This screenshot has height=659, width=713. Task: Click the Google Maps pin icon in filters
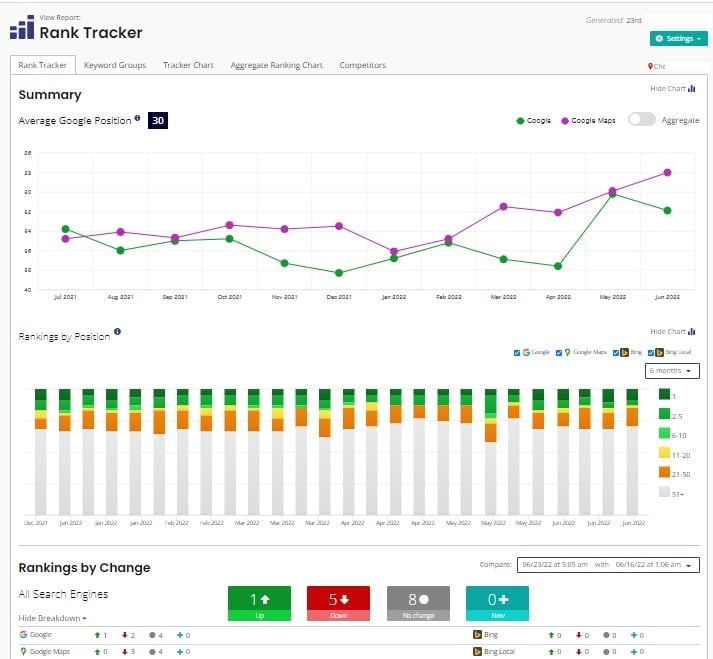[x=567, y=352]
